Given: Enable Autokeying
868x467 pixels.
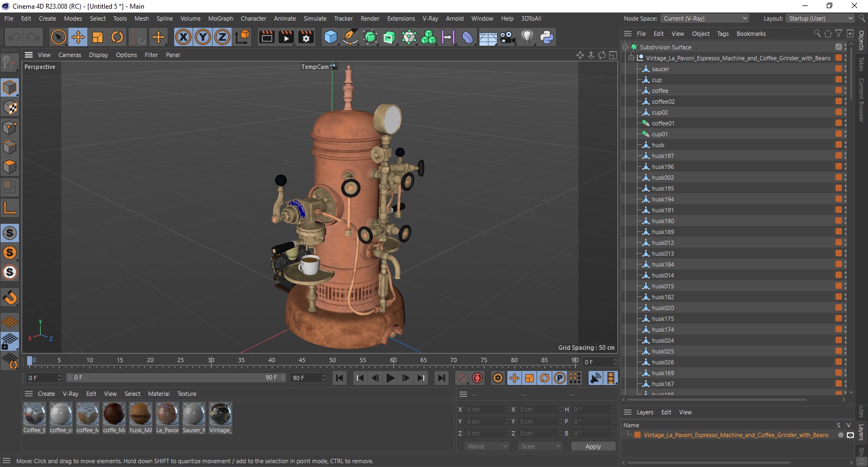Looking at the screenshot, I should pos(477,378).
